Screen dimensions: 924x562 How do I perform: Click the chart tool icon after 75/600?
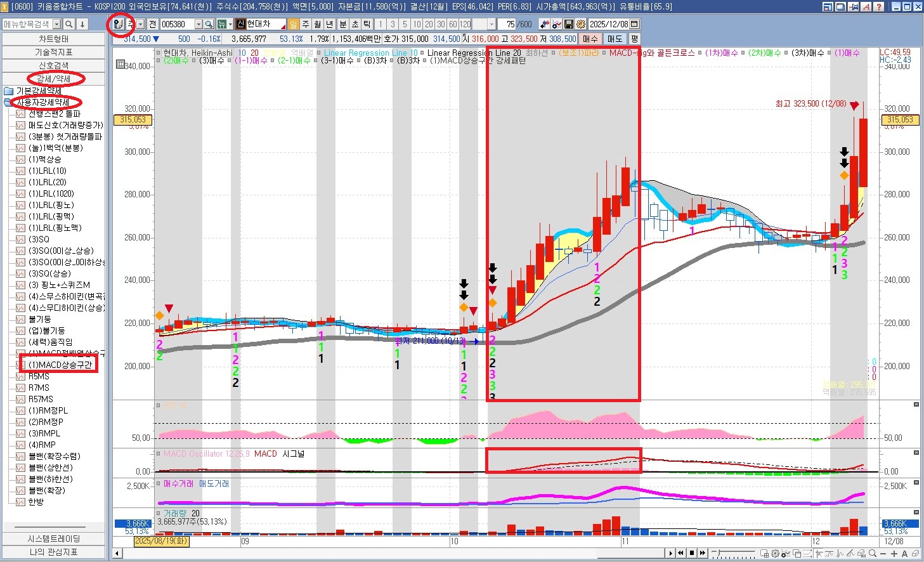(544, 24)
